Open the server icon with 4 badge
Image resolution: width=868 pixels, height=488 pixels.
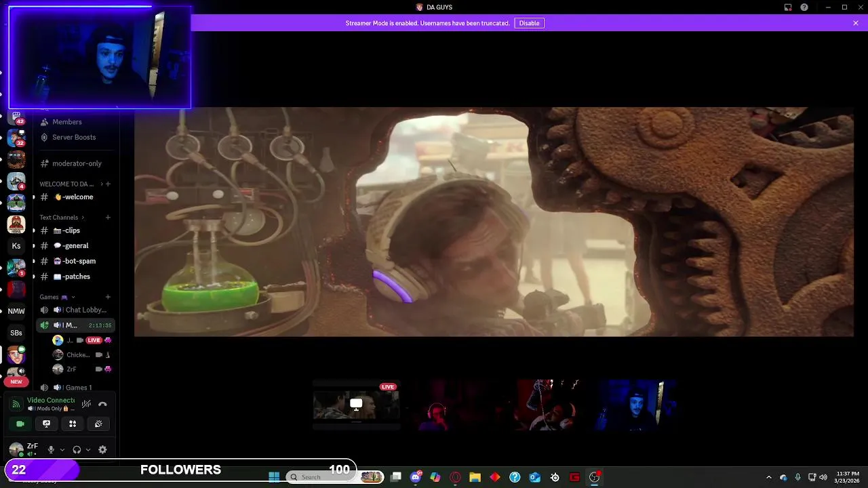(16, 181)
